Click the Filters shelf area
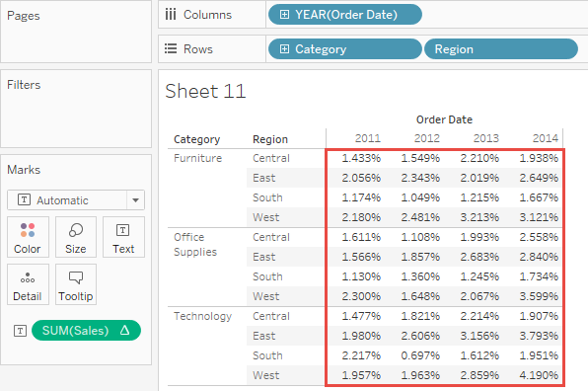 coord(76,109)
